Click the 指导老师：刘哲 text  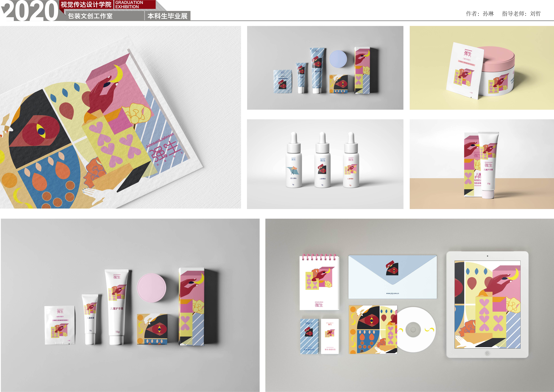click(521, 14)
